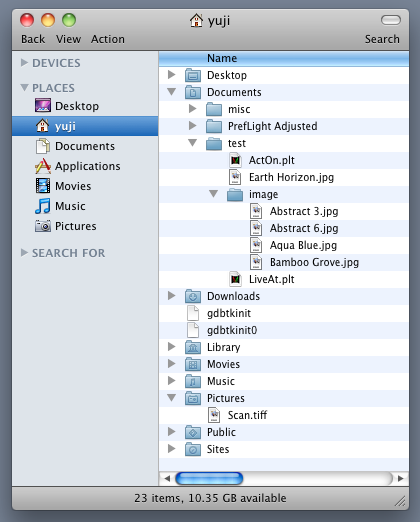Expand the SEARCH FOR sidebar section

pyautogui.click(x=24, y=252)
